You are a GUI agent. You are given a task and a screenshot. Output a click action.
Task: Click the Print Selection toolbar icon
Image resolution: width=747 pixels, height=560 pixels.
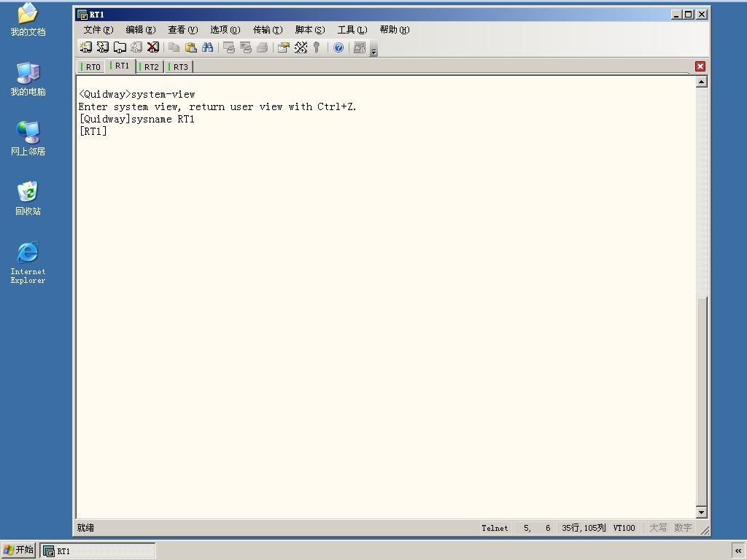pyautogui.click(x=246, y=47)
